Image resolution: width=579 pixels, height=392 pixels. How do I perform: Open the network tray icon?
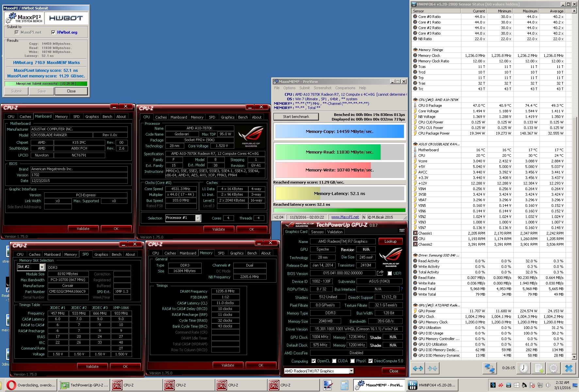tap(540, 385)
